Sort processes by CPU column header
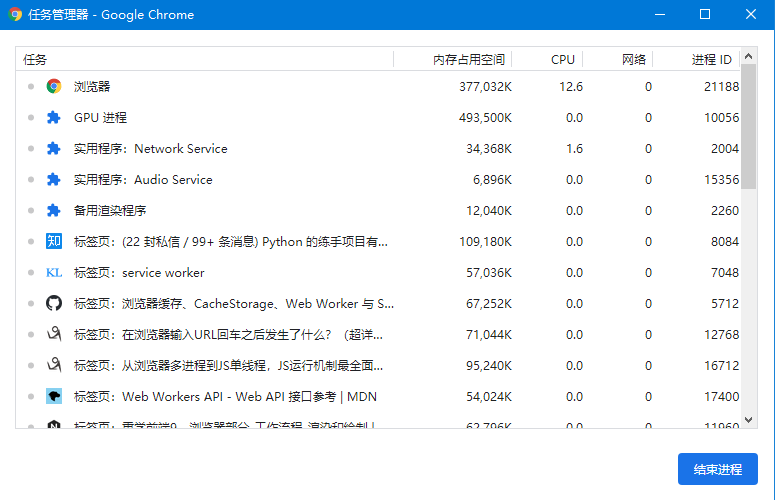Image resolution: width=775 pixels, height=500 pixels. (562, 60)
